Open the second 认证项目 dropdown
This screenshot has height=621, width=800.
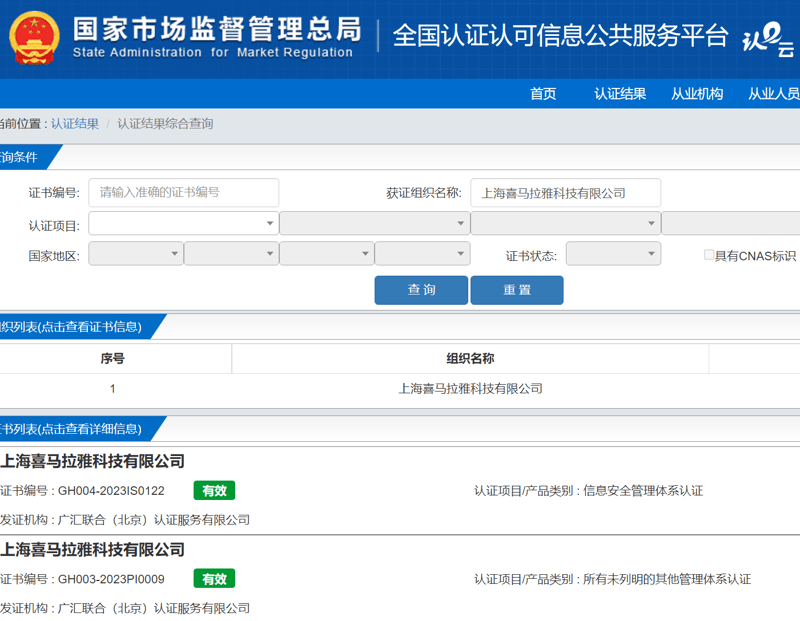point(374,223)
